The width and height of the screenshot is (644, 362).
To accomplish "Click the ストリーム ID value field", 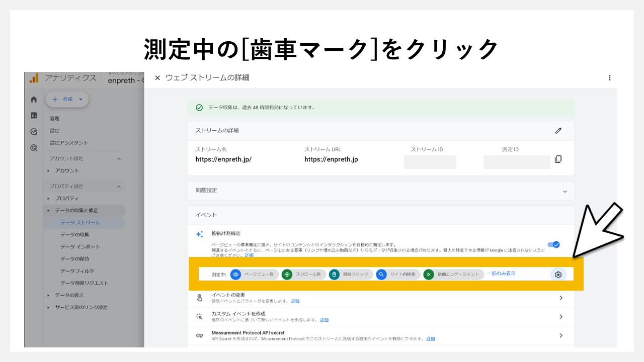I will pos(430,162).
